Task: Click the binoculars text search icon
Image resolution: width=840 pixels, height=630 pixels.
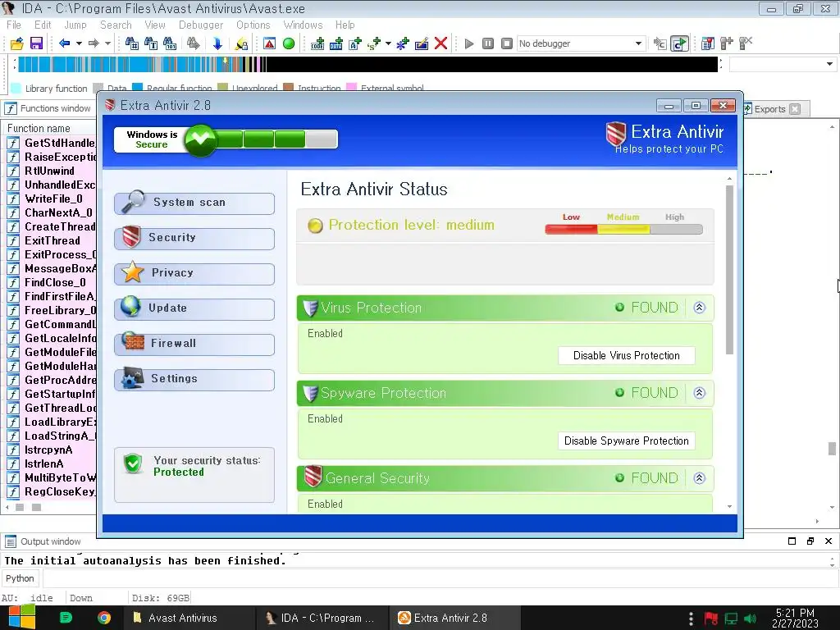Action: click(151, 43)
